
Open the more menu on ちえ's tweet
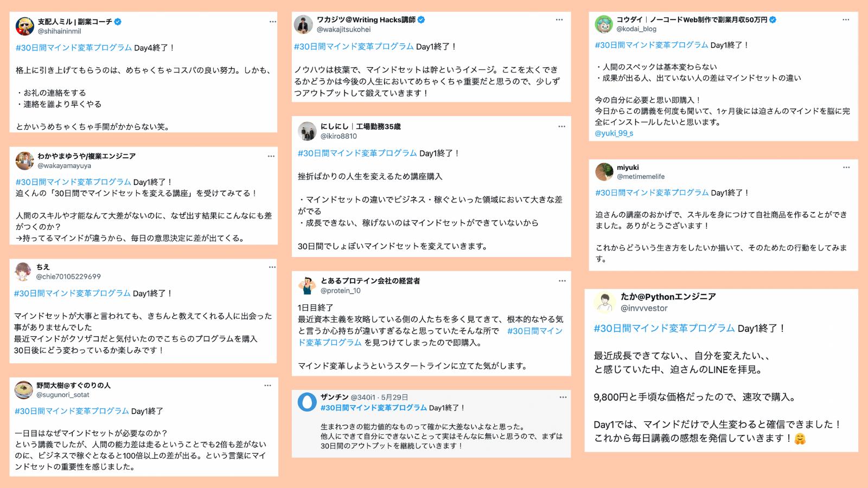pyautogui.click(x=272, y=267)
